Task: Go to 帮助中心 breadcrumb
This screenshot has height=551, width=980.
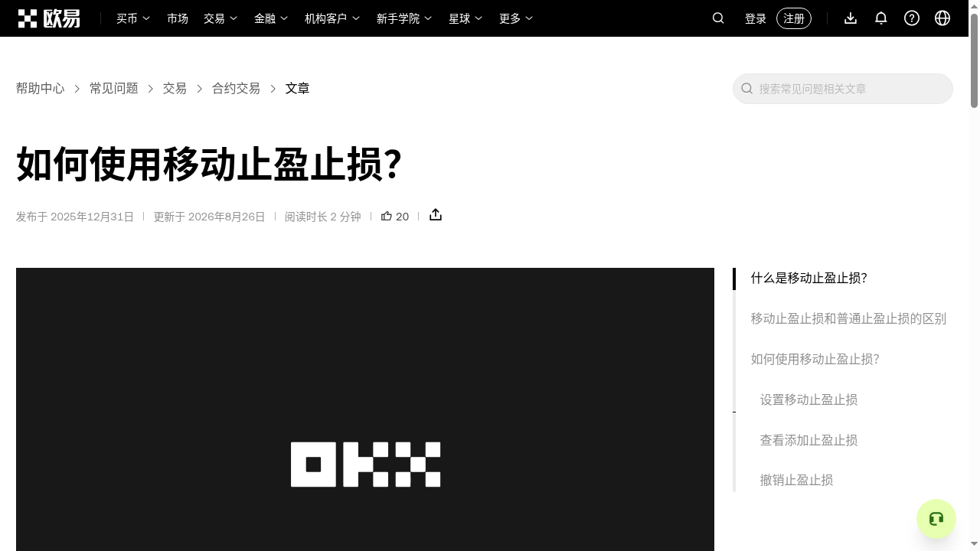Action: (41, 89)
